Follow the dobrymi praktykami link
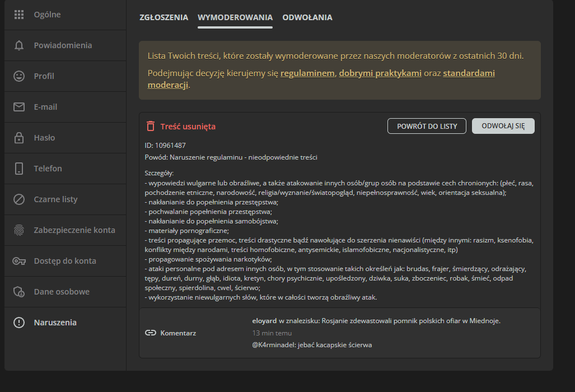575x392 pixels. point(380,73)
